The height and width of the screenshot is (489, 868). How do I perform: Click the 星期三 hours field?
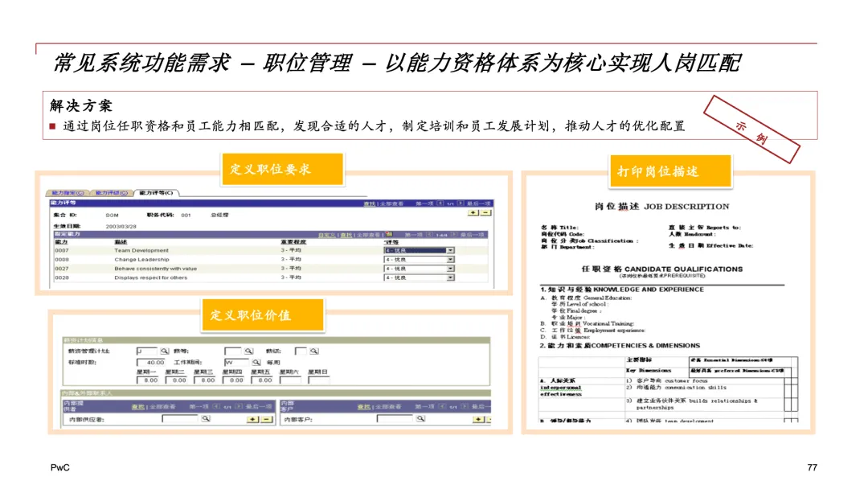pyautogui.click(x=204, y=380)
